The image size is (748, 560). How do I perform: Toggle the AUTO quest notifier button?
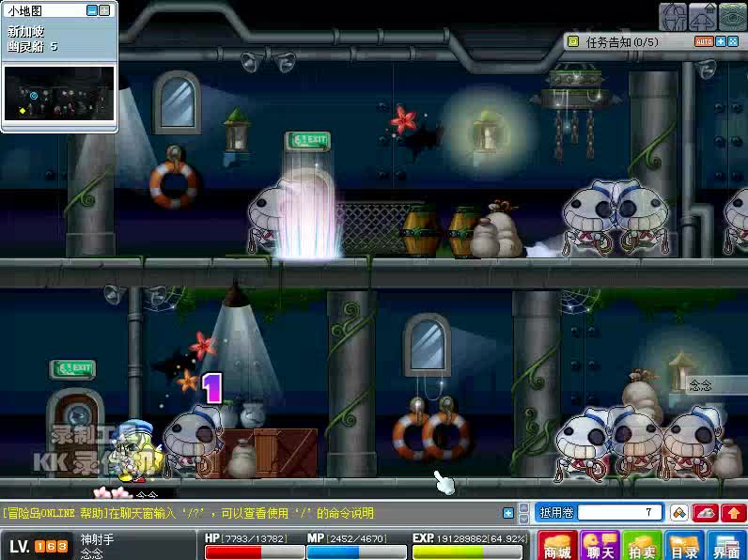(704, 42)
